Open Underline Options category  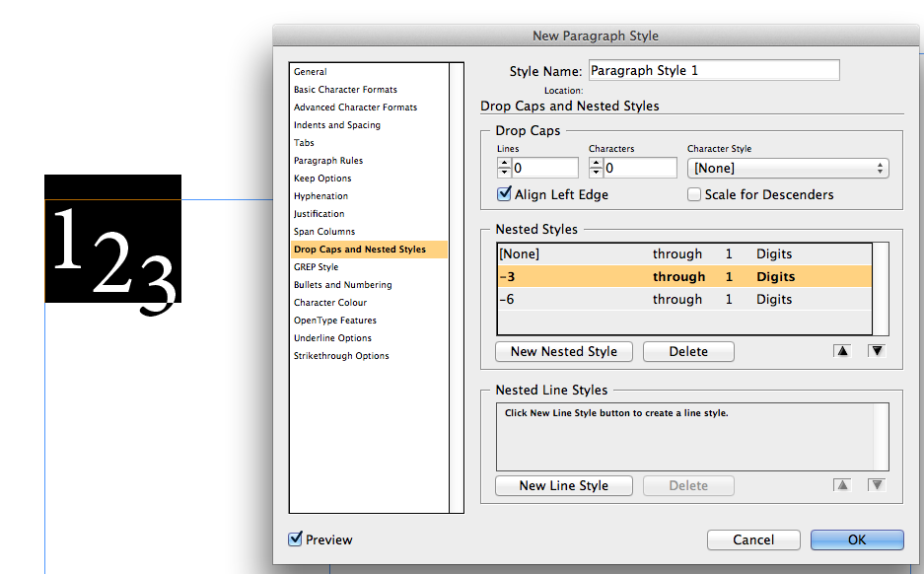coord(332,337)
